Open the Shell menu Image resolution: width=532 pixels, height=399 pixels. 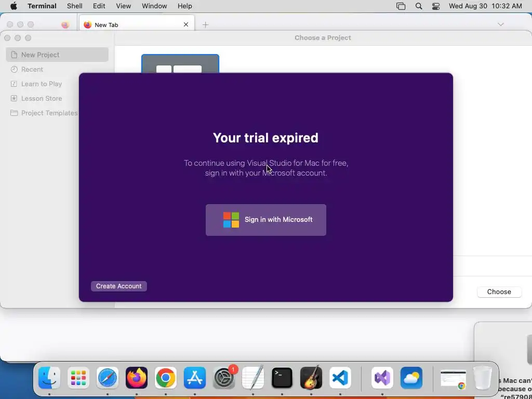point(75,6)
